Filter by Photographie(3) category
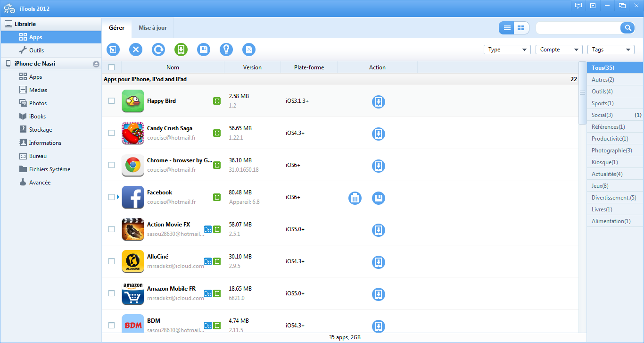Viewport: 644px width, 343px height. coord(615,151)
